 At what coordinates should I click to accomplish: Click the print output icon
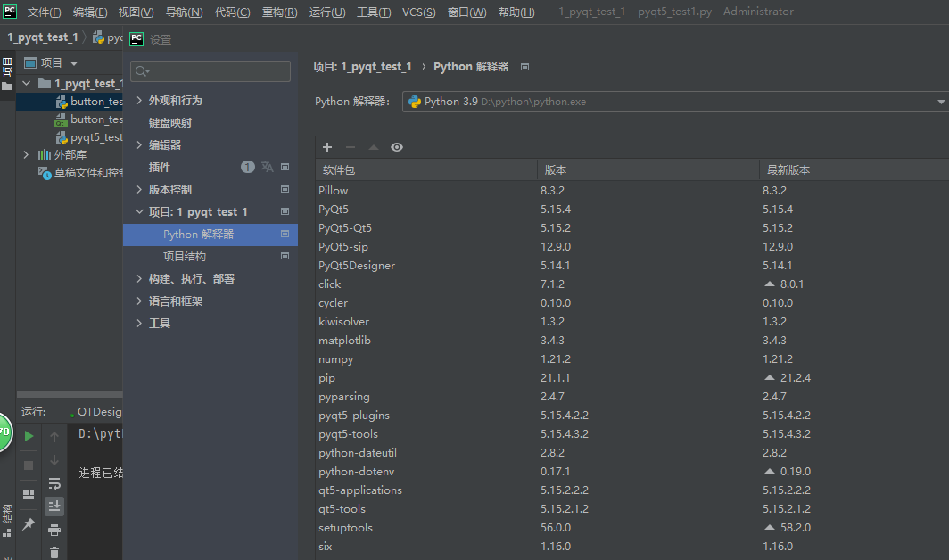(54, 530)
